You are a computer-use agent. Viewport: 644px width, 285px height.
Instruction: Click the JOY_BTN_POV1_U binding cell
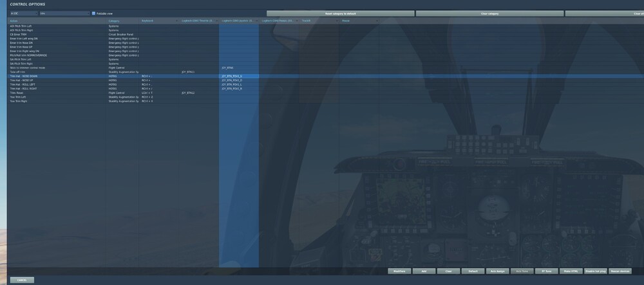(x=239, y=77)
